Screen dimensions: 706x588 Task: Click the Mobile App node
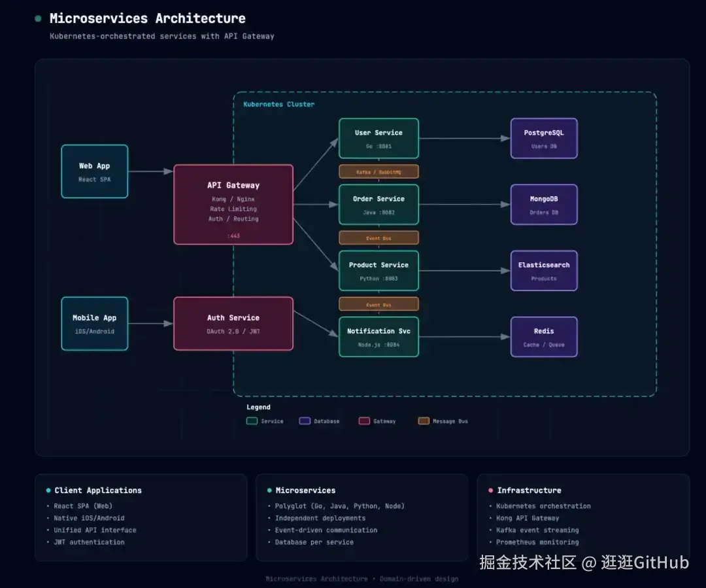(x=95, y=324)
